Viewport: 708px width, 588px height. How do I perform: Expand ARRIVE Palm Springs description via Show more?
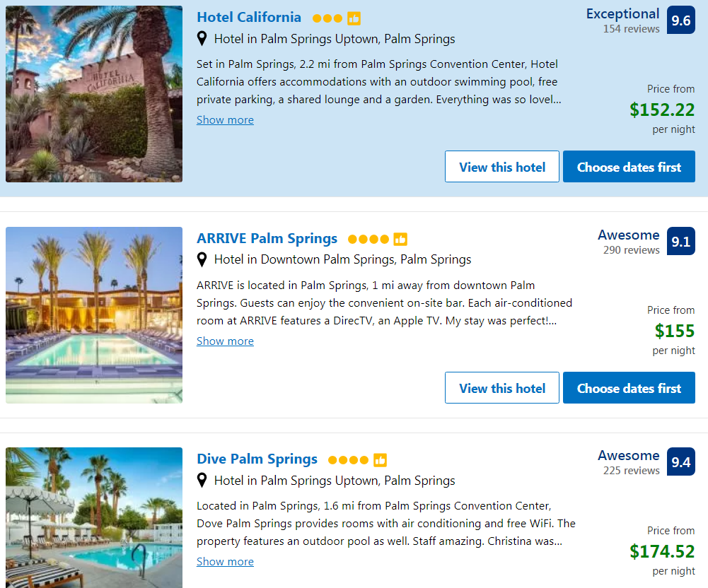pos(225,341)
